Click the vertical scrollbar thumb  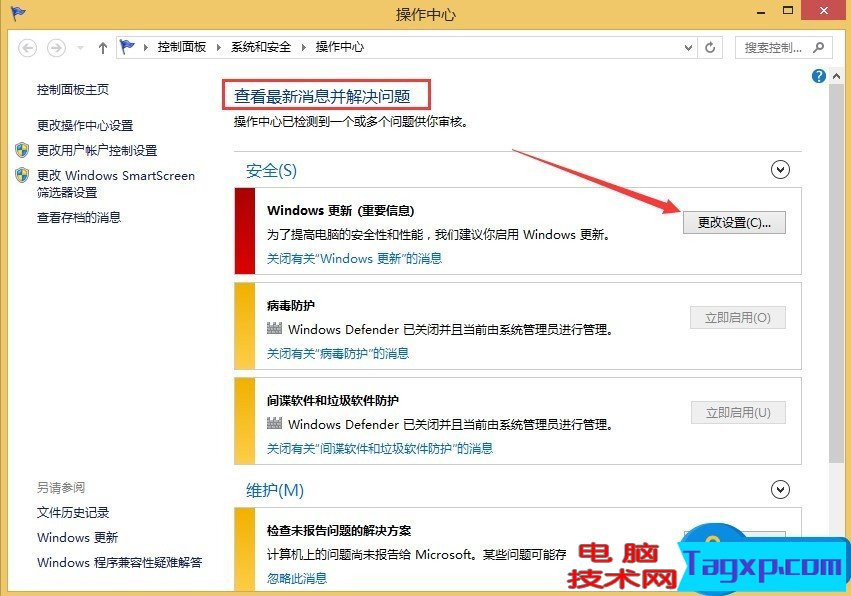click(836, 273)
